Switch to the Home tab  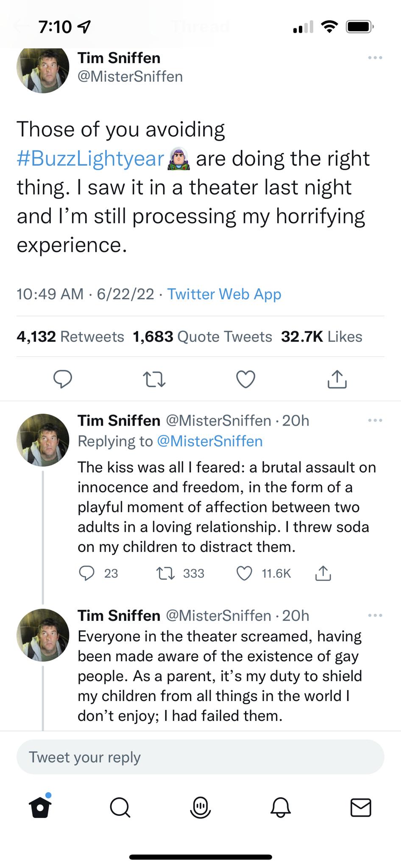(x=41, y=808)
